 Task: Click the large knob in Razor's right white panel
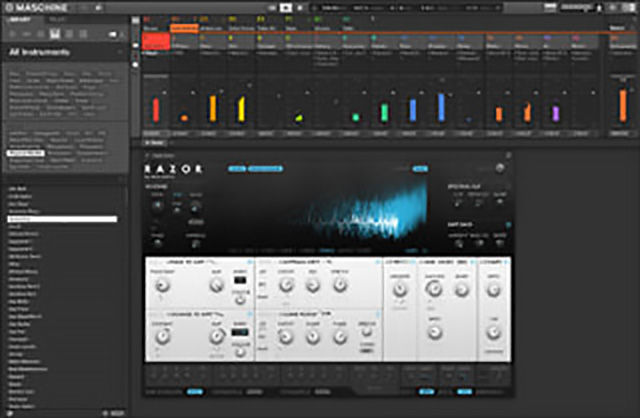coord(434,288)
